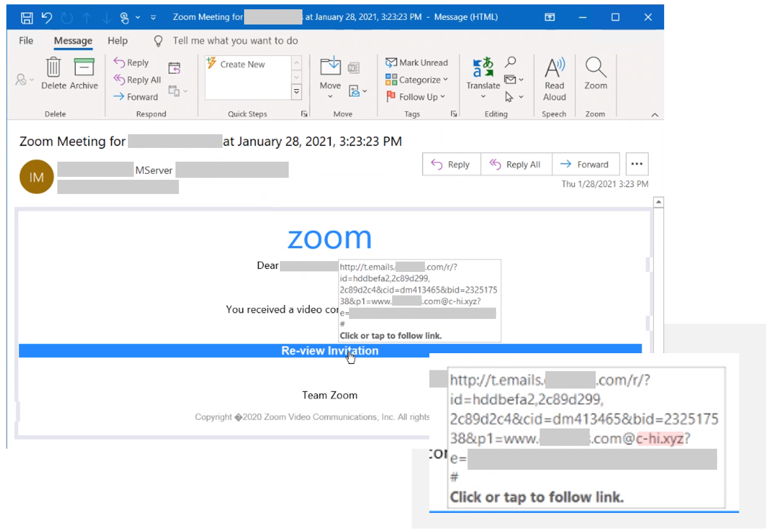This screenshot has height=532, width=771.
Task: Mark this message as Unread
Action: [417, 63]
